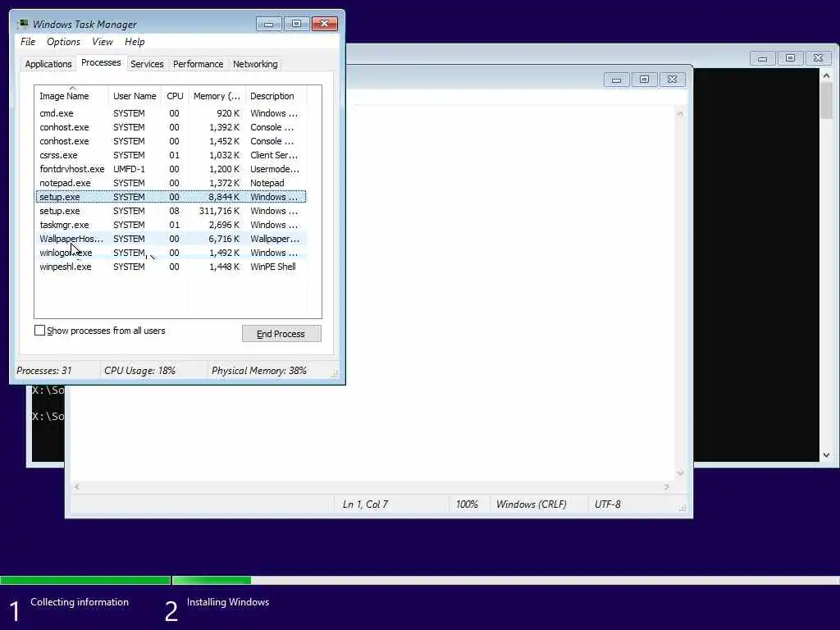The image size is (840, 630).
Task: Open the Help menu
Action: click(135, 42)
